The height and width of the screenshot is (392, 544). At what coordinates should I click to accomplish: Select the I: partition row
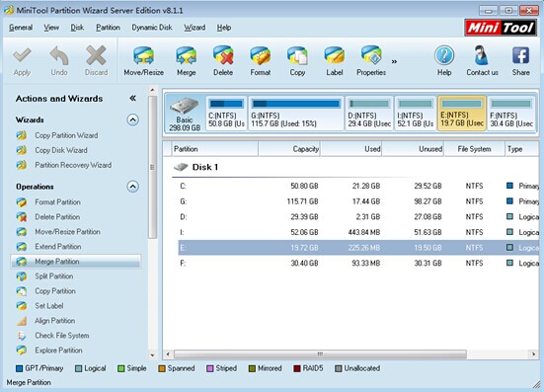pos(358,232)
